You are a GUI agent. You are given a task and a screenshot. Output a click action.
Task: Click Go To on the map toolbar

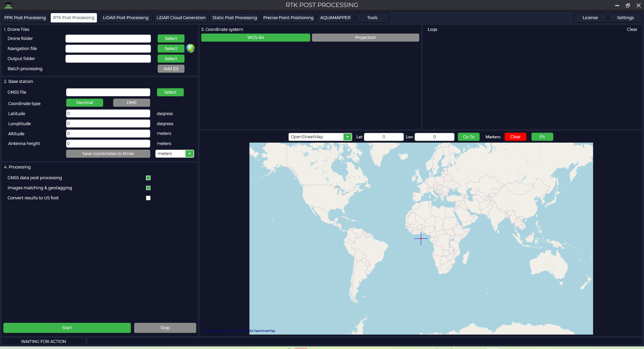click(469, 137)
